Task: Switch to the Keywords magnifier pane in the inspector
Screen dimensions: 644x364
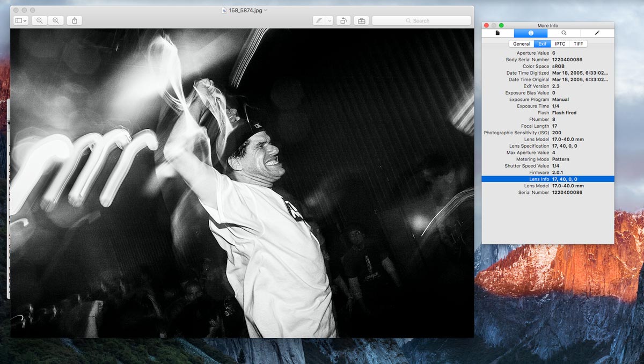Action: click(x=563, y=33)
